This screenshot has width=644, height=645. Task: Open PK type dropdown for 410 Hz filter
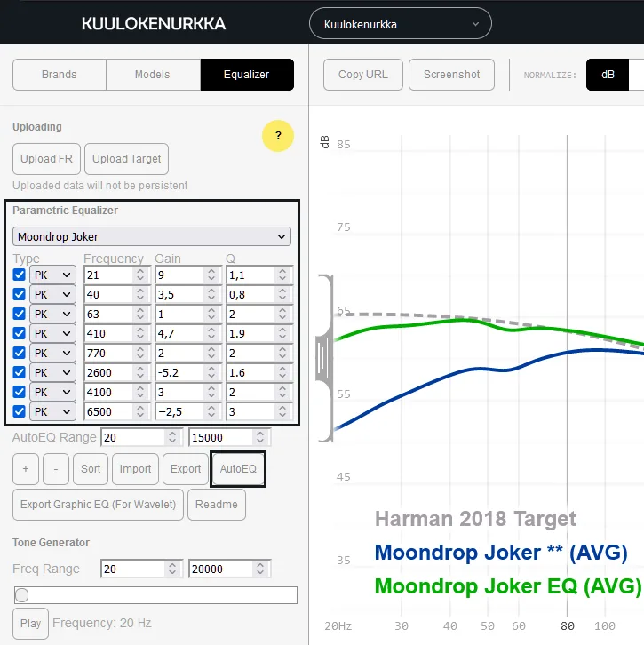(x=52, y=334)
